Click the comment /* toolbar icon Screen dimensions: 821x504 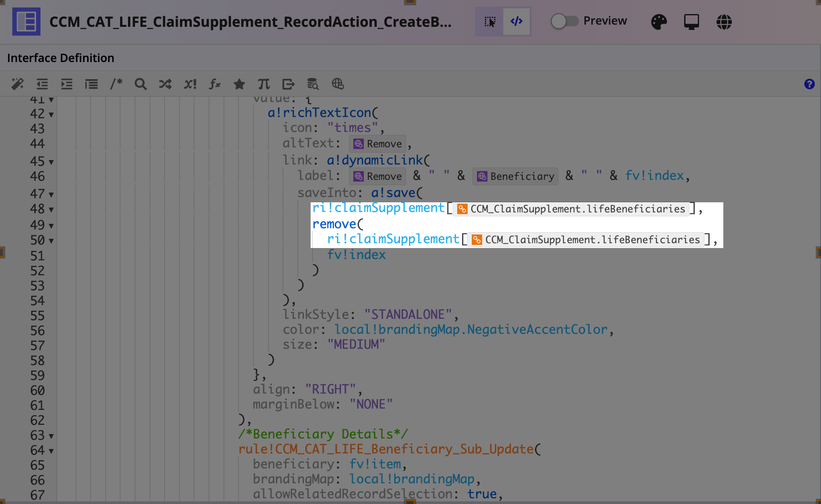pyautogui.click(x=116, y=84)
